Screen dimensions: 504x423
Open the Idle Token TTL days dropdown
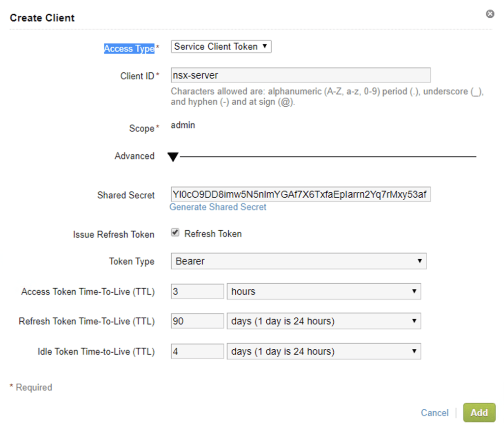pyautogui.click(x=323, y=351)
